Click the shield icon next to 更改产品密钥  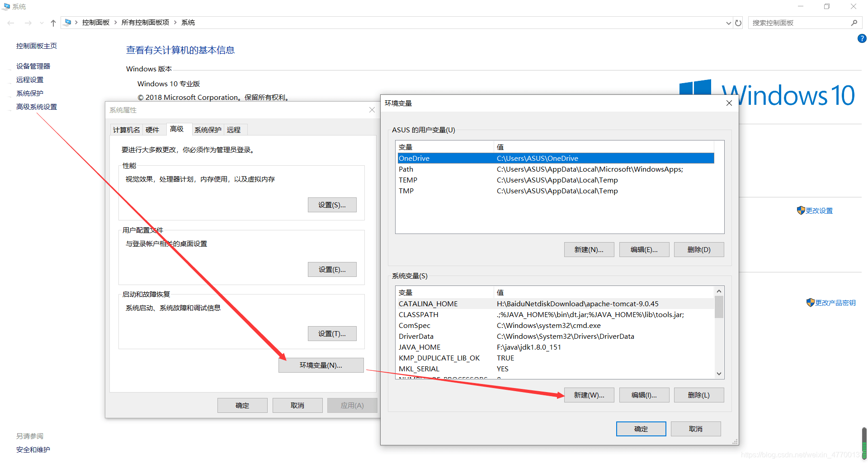[810, 303]
